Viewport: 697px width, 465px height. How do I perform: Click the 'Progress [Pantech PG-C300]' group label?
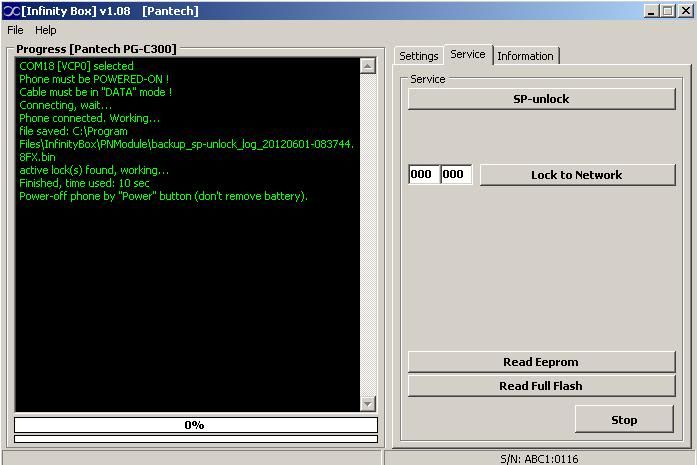(96, 49)
